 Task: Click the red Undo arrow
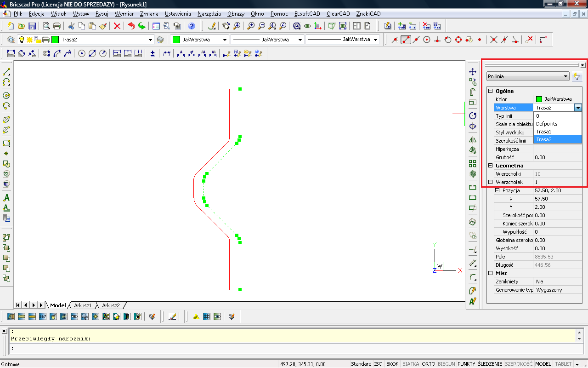(x=131, y=26)
